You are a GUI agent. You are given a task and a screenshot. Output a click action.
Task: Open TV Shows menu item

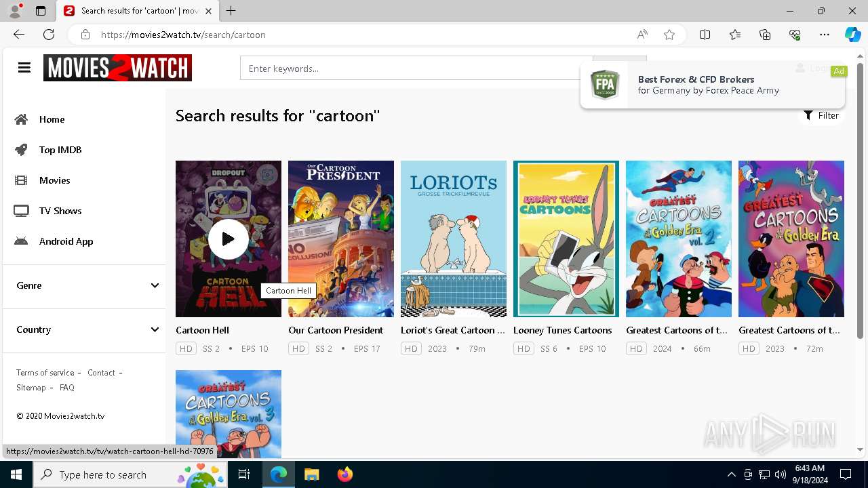pyautogui.click(x=60, y=211)
